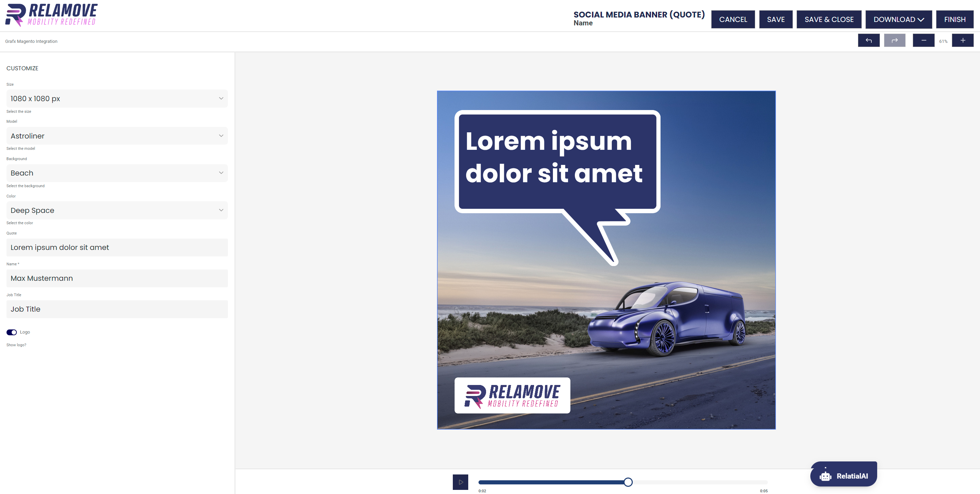Toggle the Logo switch off
The height and width of the screenshot is (494, 980).
point(12,332)
